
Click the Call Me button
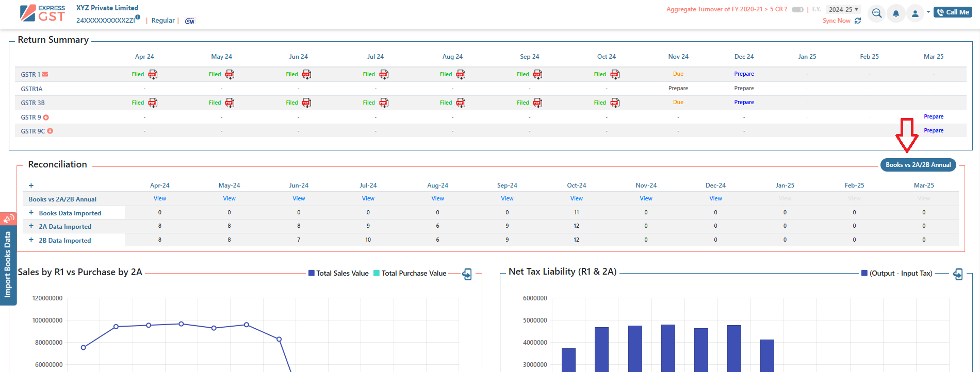[x=953, y=12]
